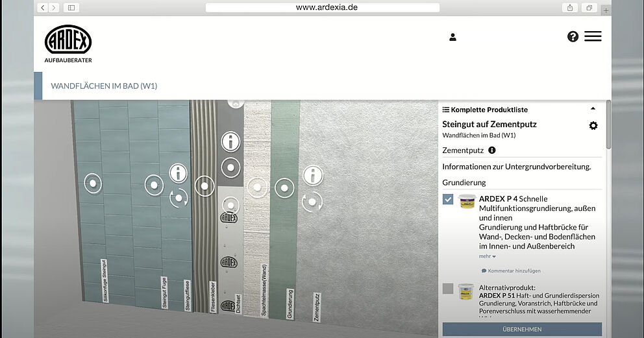Select the hotspot on the Fliesenkleber layer
644x338 pixels.
click(204, 186)
